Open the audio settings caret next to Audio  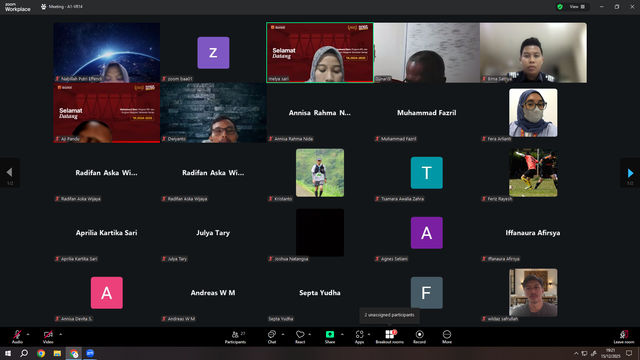[28, 334]
